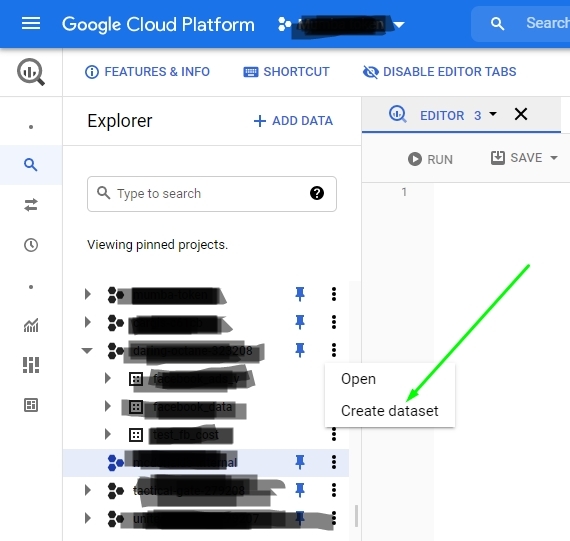Image resolution: width=570 pixels, height=541 pixels.
Task: Click FEATURES & INFO button
Action: pos(147,72)
